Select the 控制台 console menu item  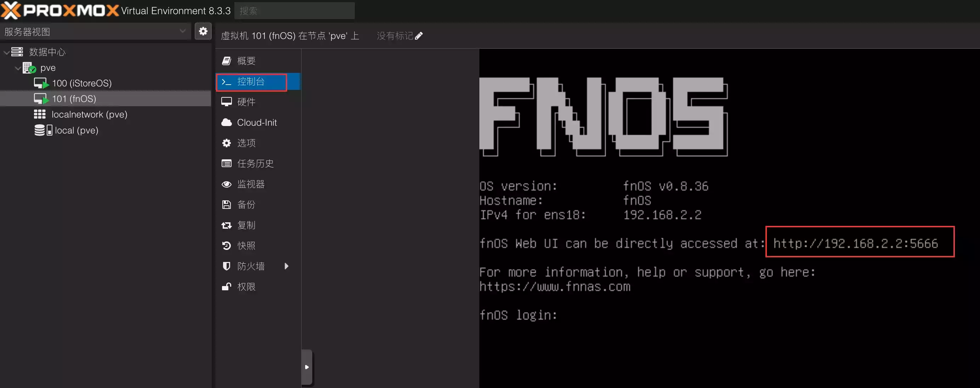pos(251,82)
